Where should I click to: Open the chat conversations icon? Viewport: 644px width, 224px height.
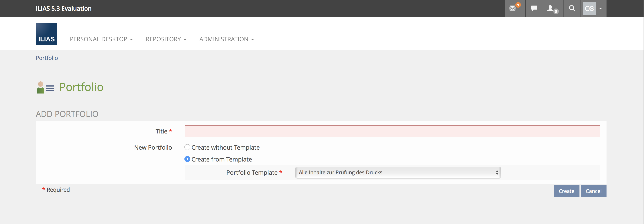(x=534, y=8)
